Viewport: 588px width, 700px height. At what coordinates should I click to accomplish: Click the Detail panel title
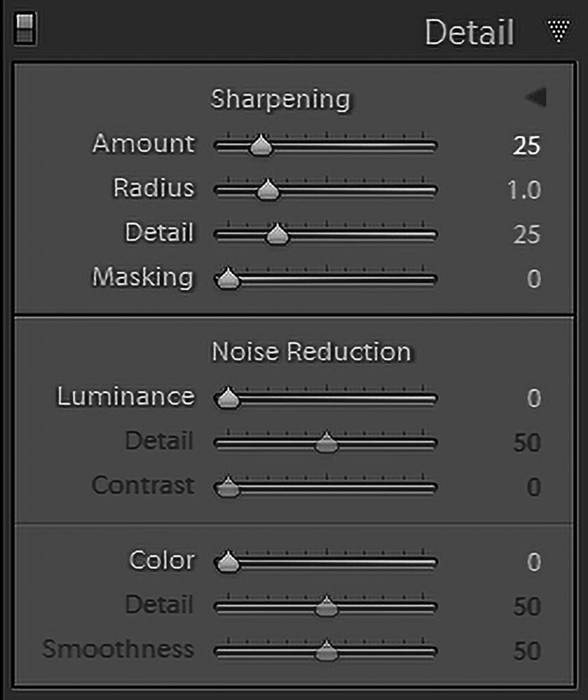469,32
